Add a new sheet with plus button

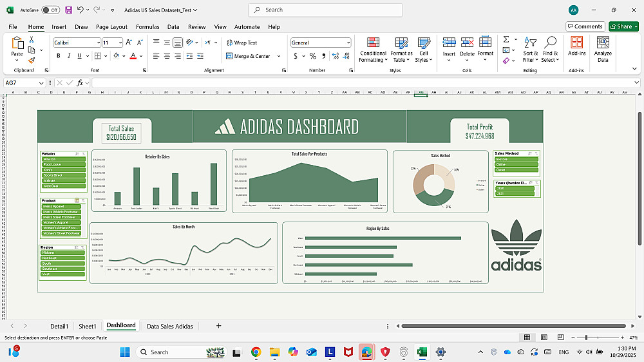click(218, 326)
